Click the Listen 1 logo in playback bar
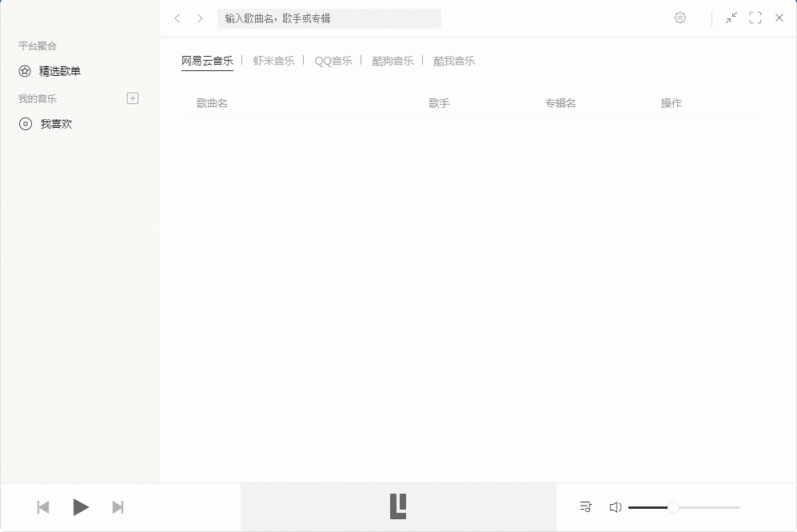 click(x=400, y=506)
